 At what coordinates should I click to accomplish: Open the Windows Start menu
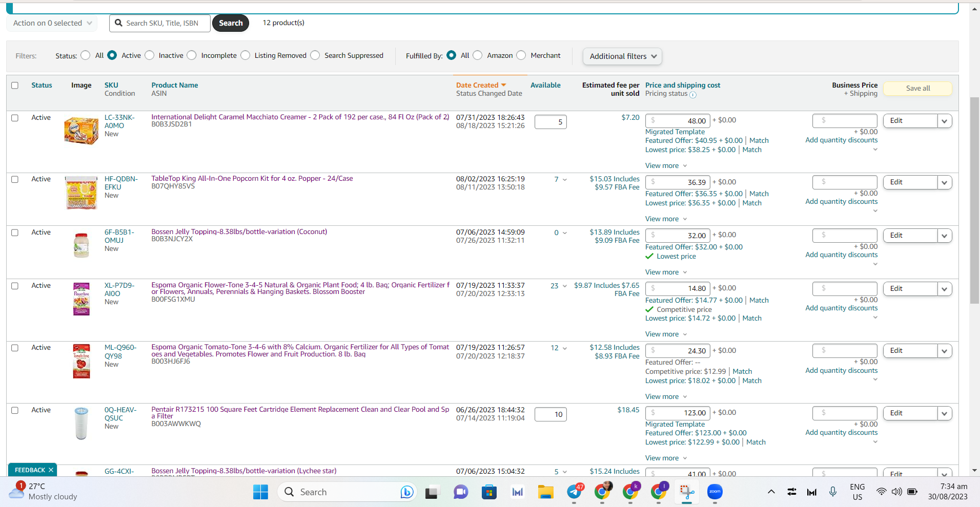pyautogui.click(x=260, y=492)
